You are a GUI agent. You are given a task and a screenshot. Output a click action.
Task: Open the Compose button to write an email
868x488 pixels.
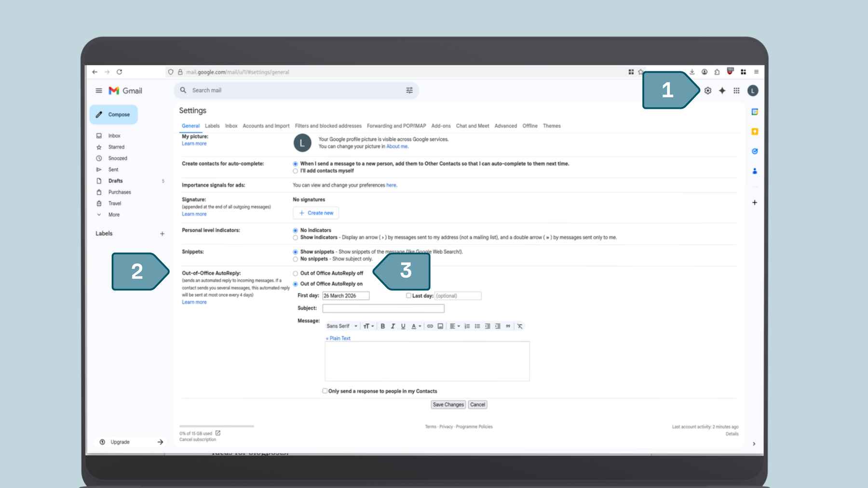tap(113, 114)
